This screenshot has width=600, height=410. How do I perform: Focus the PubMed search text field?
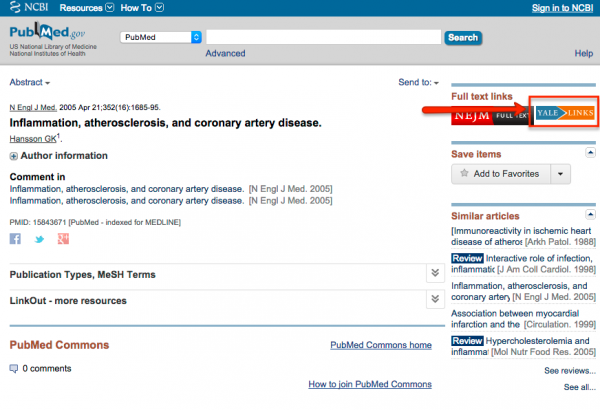coord(324,37)
